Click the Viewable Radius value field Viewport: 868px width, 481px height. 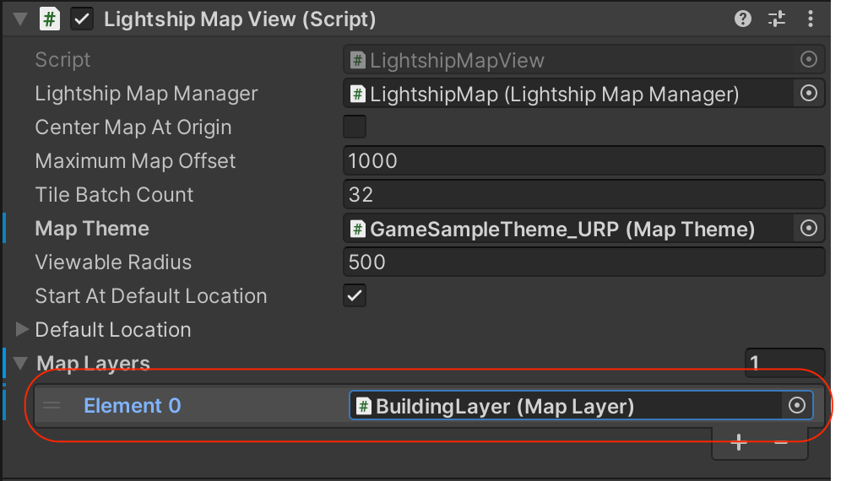[584, 262]
